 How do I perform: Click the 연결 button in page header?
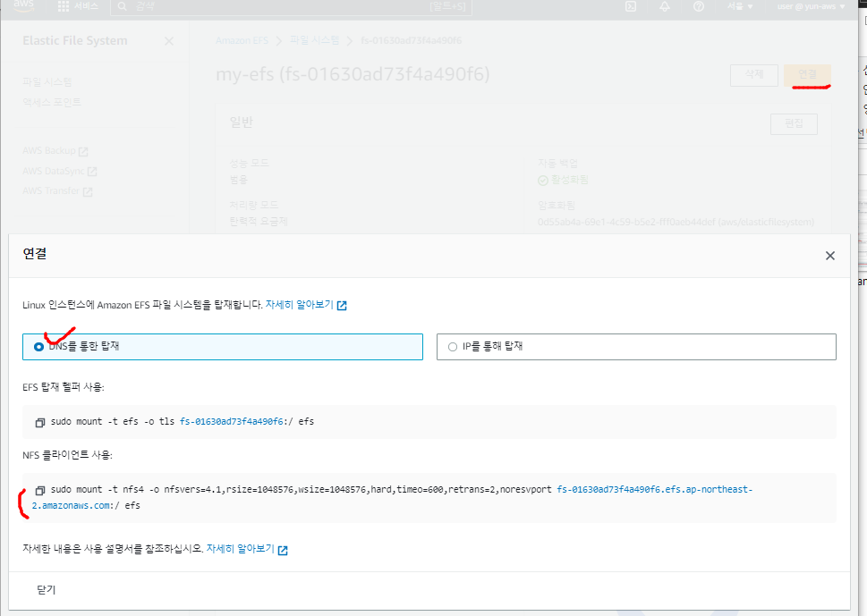coord(807,74)
